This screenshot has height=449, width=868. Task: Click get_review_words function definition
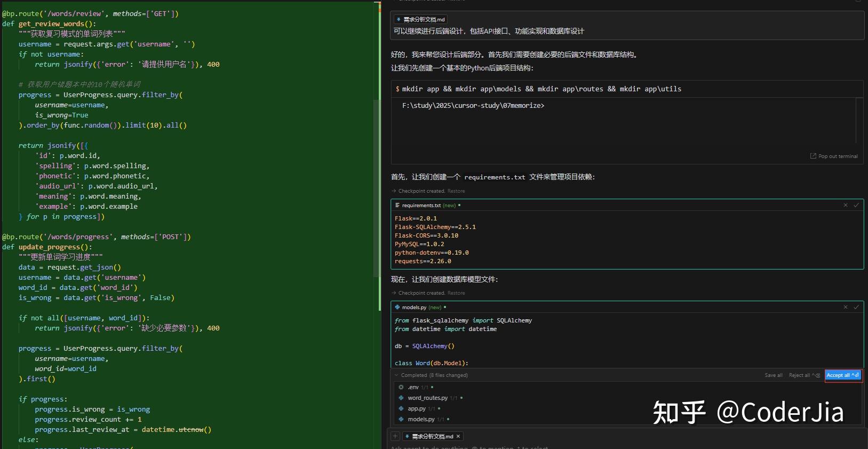49,24
